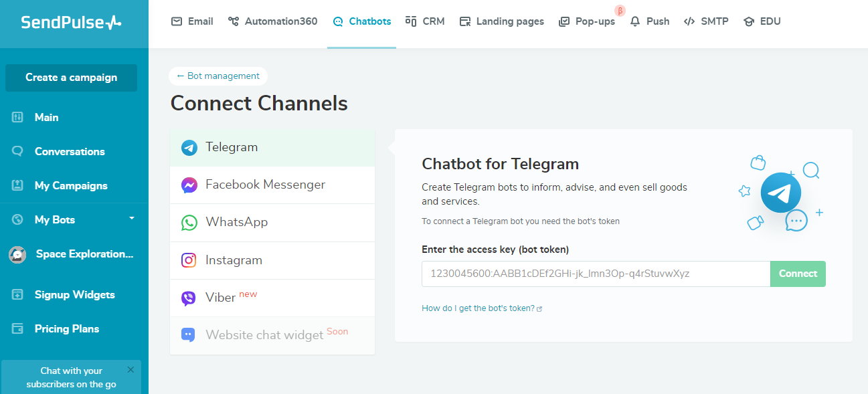Select the Chatbots tab
Screen dimensions: 868x394
tap(361, 21)
